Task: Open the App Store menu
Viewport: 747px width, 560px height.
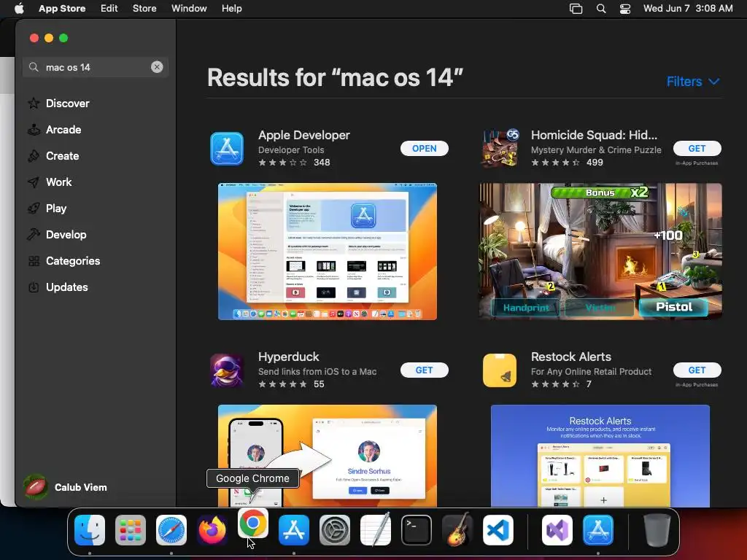Action: point(62,9)
